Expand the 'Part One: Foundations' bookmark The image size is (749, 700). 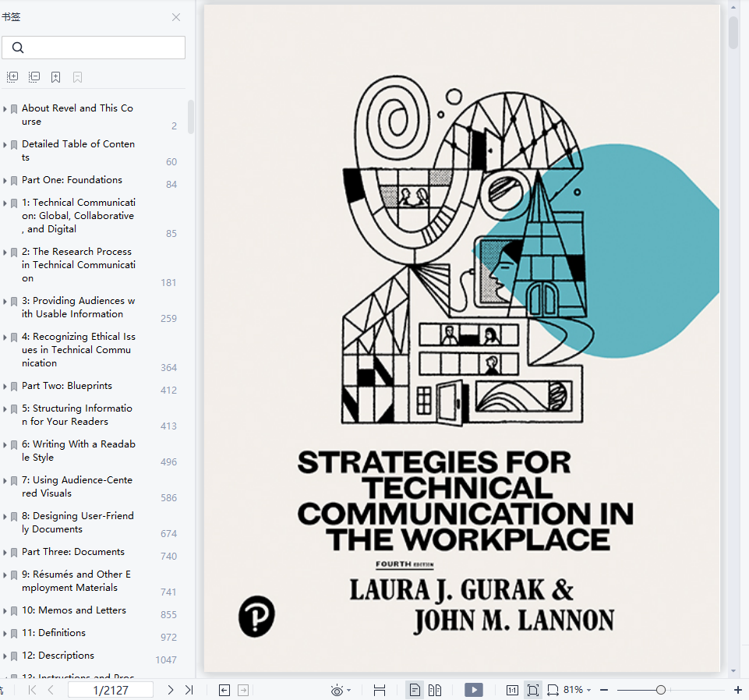[x=5, y=181]
